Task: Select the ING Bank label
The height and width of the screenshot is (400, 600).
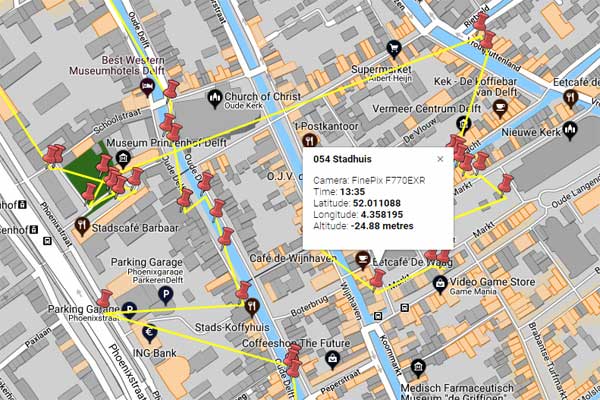Action: point(155,353)
